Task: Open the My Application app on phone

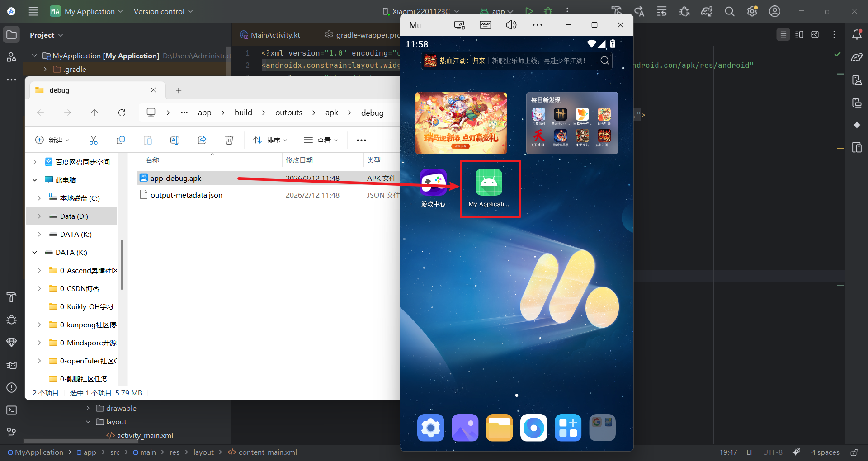Action: pyautogui.click(x=489, y=188)
